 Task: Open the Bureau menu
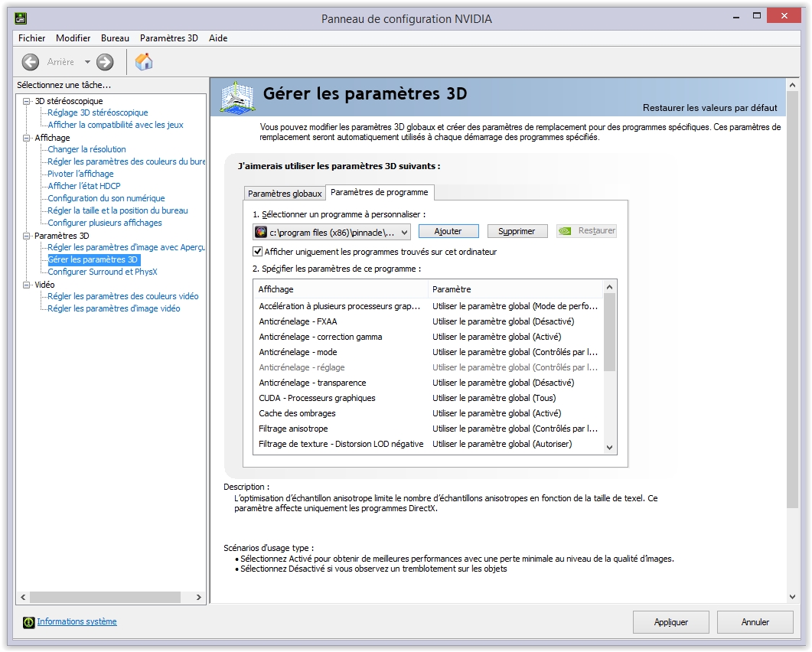click(x=115, y=37)
